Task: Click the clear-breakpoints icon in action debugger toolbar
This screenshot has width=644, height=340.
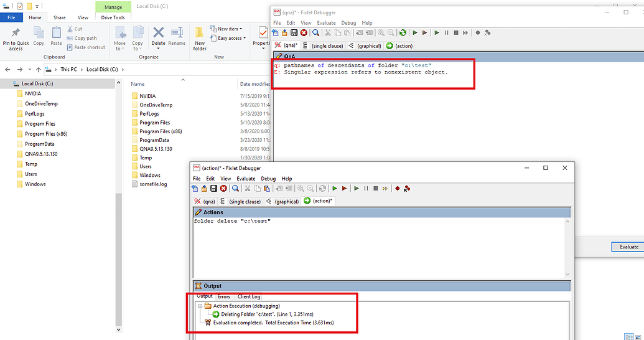Action: 406,188
